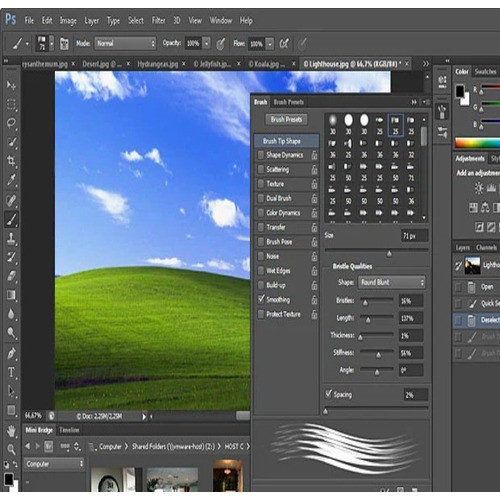This screenshot has width=500, height=500.
Task: Open the Mode Normal dropdown
Action: pos(125,44)
